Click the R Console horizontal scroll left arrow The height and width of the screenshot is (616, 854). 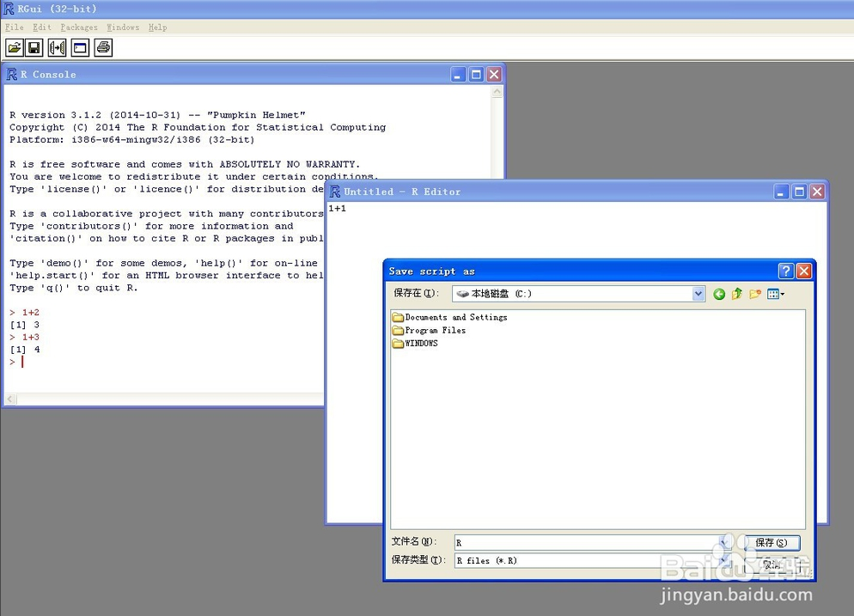pyautogui.click(x=10, y=399)
